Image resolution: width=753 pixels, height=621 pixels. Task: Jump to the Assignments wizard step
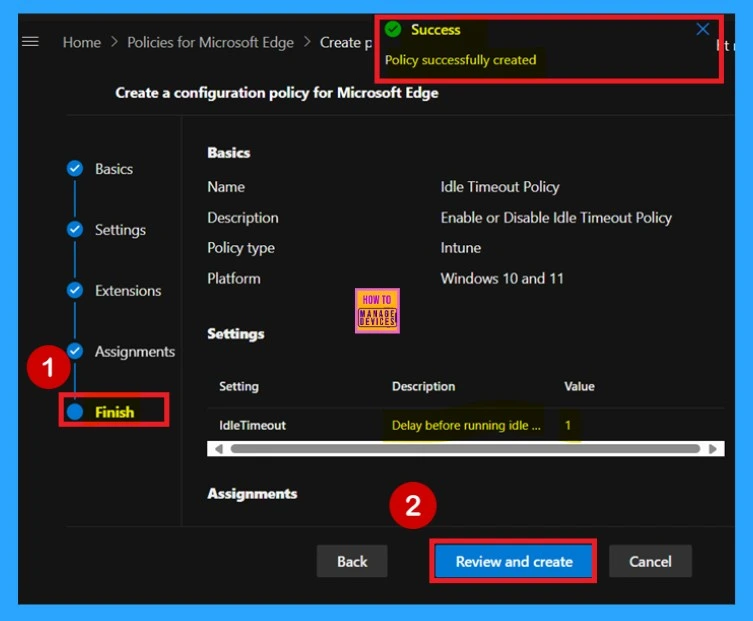(134, 352)
